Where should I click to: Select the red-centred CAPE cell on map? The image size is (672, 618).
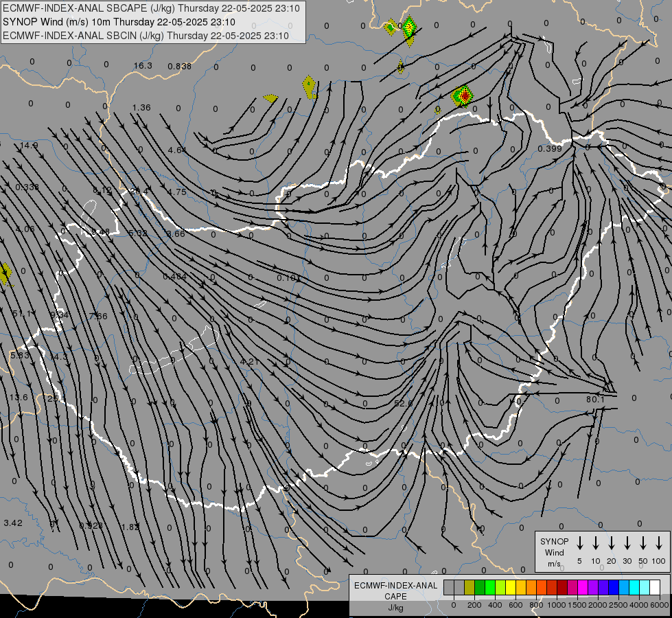pyautogui.click(x=463, y=95)
